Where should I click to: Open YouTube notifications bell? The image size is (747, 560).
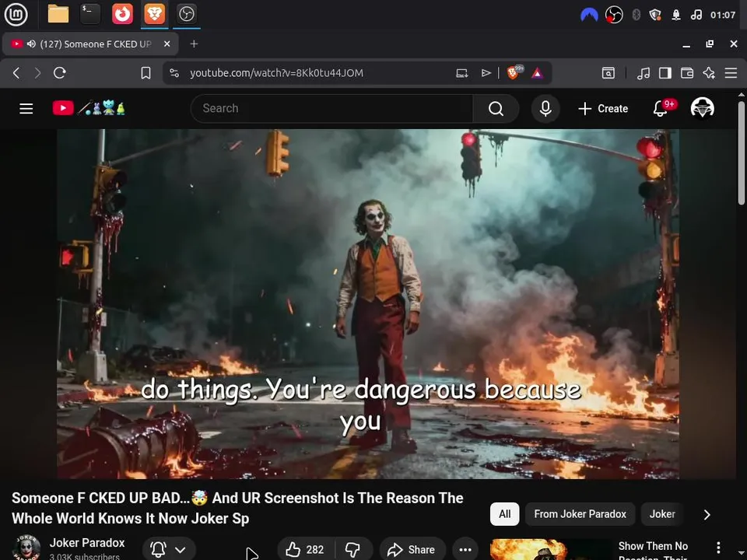coord(661,109)
